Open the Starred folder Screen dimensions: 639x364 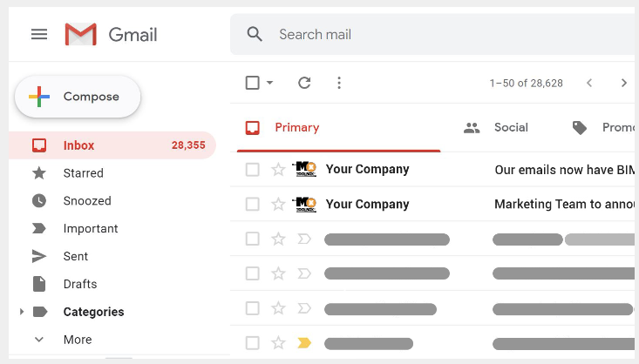click(83, 173)
